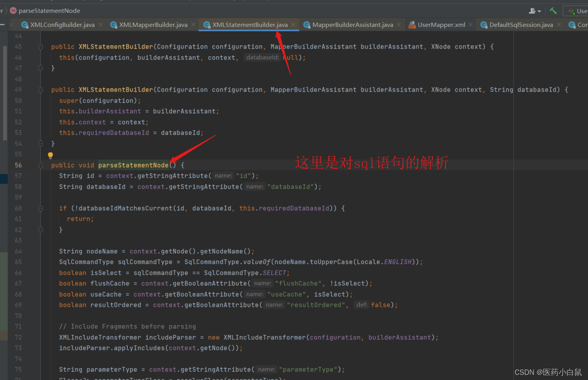This screenshot has height=380, width=588.
Task: Switch to the XMLMapperBuilder.java tab
Action: (153, 25)
